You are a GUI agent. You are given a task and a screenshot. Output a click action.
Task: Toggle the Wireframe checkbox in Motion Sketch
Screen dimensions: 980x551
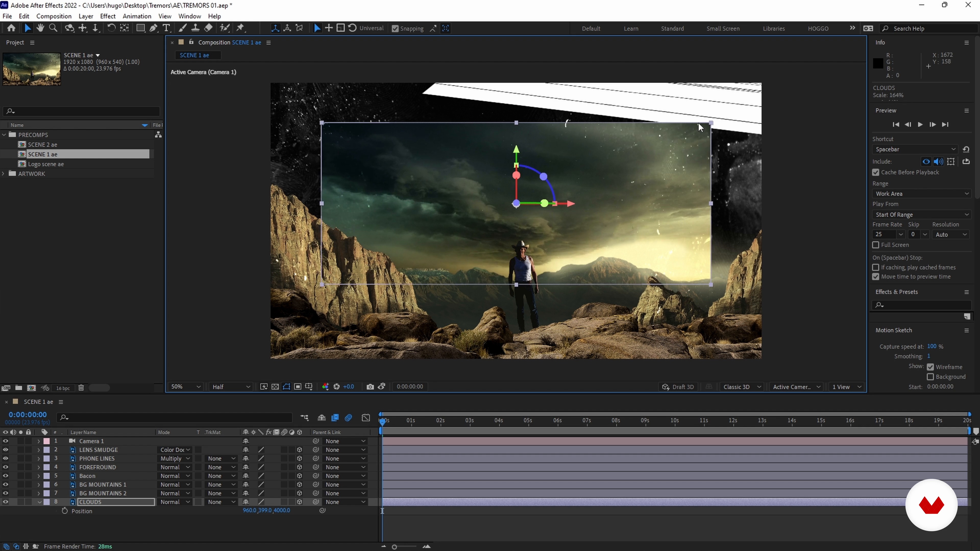tap(930, 367)
